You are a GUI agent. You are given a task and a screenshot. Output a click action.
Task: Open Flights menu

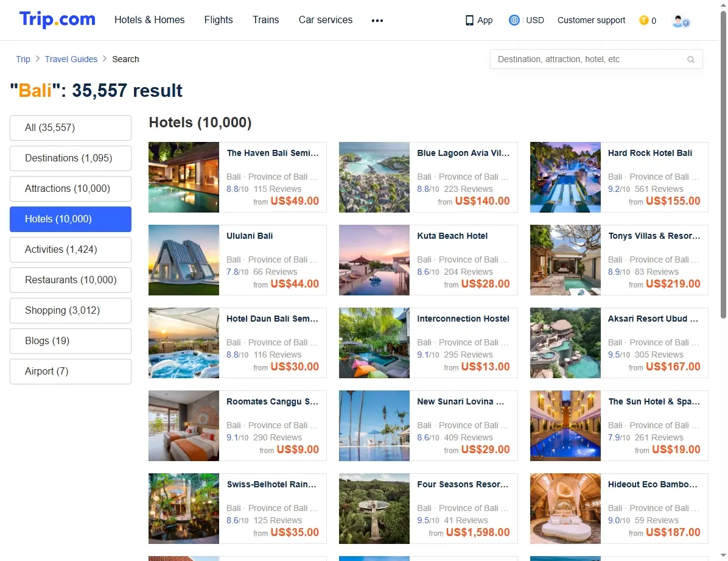click(218, 20)
